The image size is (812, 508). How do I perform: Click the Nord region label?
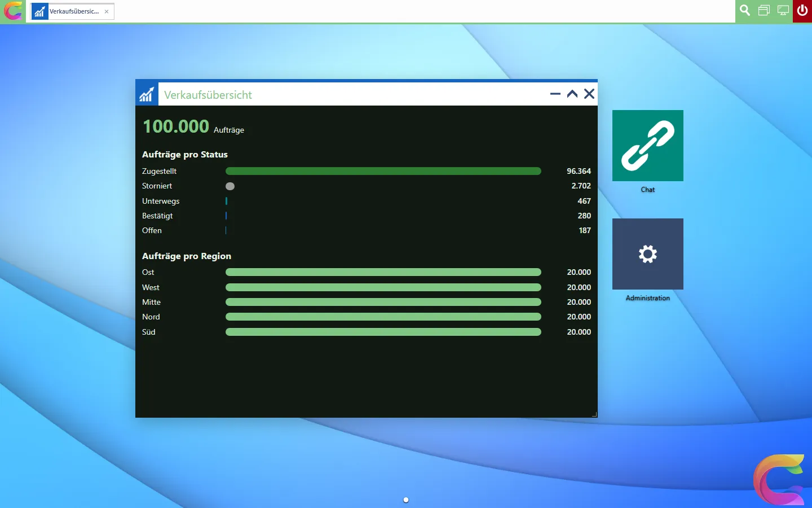tap(151, 317)
